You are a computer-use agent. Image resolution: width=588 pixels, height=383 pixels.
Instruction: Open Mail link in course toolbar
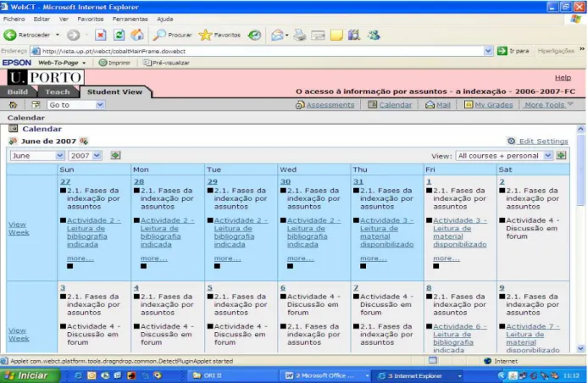click(443, 105)
